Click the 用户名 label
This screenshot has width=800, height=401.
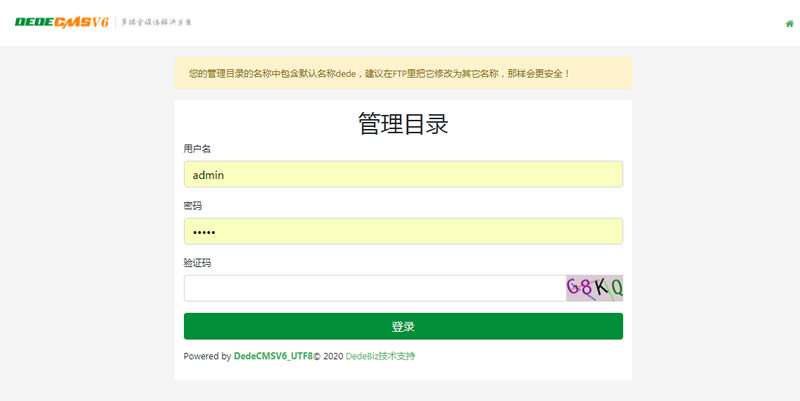[x=197, y=149]
